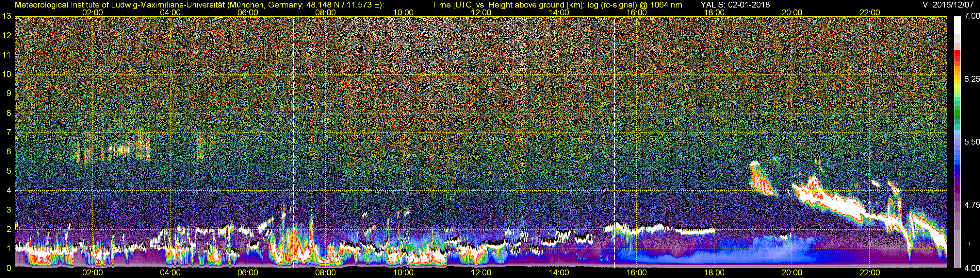Click the colorbar value 6.25
This screenshot has width=980, height=278.
click(x=972, y=79)
